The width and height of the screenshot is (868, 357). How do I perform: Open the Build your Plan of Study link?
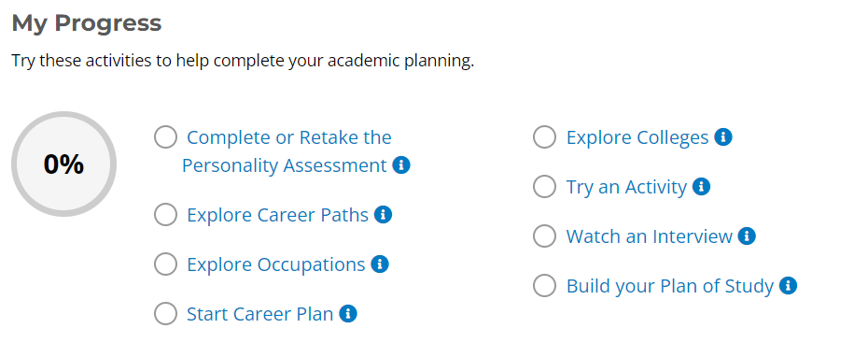[x=670, y=286]
